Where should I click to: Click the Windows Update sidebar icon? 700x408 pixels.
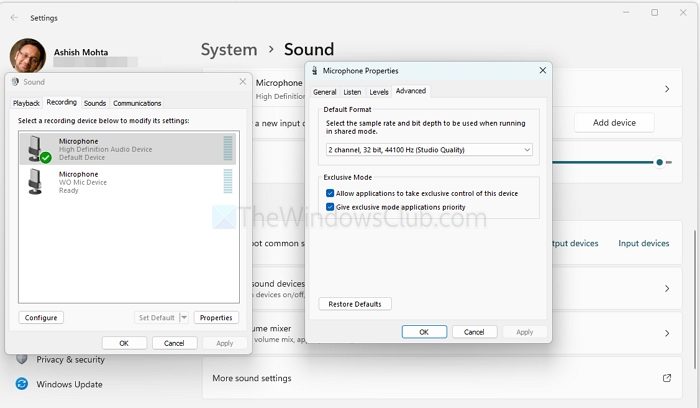(x=21, y=384)
